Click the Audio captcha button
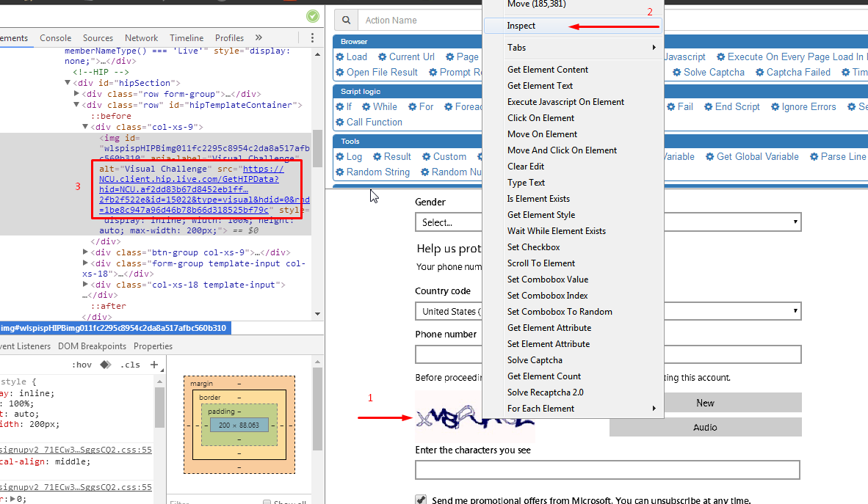Image resolution: width=868 pixels, height=504 pixels. [x=705, y=428]
